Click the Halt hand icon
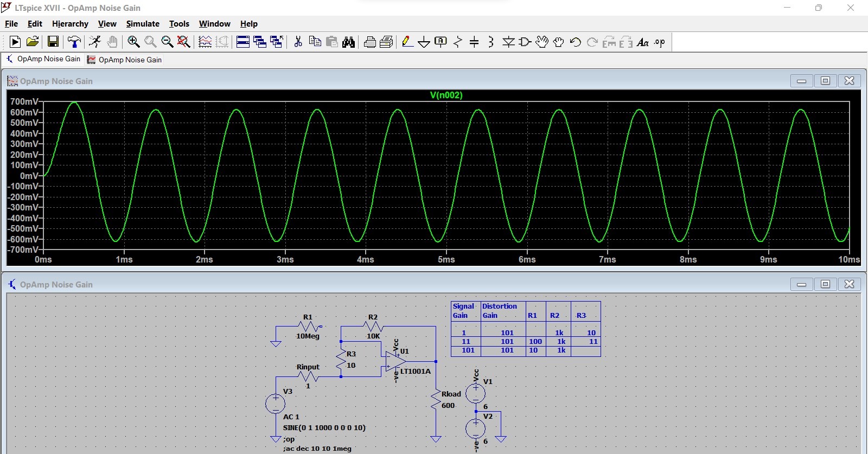 [112, 42]
